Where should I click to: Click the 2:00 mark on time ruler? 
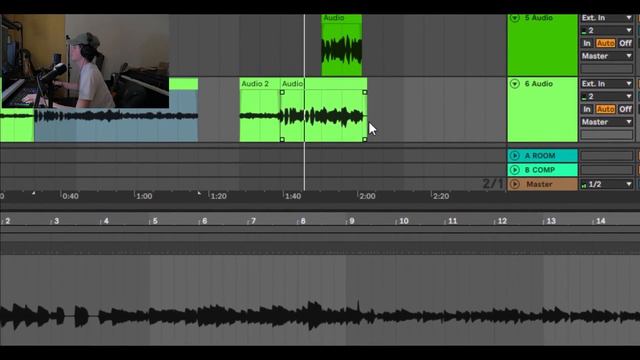point(367,196)
